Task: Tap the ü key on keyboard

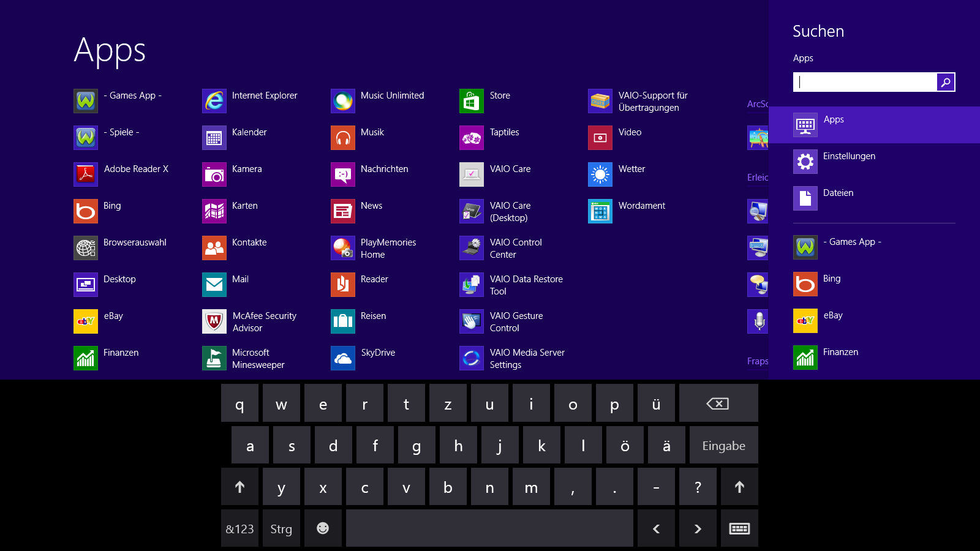Action: point(656,403)
